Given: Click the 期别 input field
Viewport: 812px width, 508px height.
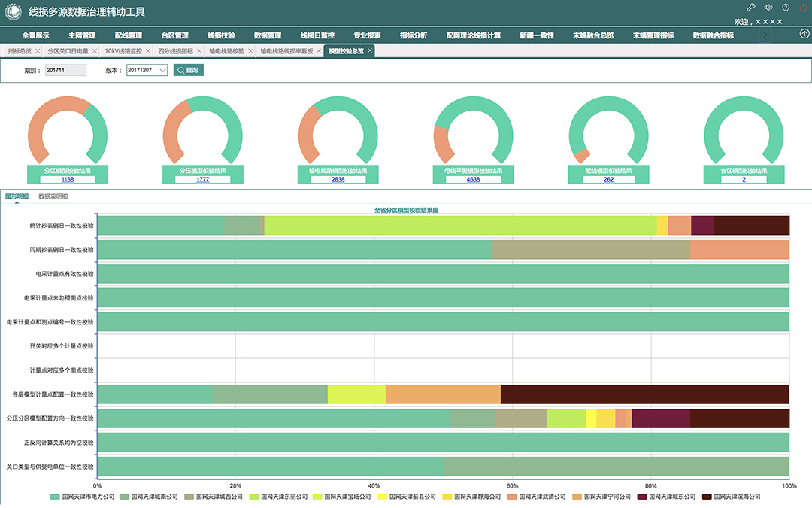Looking at the screenshot, I should [65, 71].
